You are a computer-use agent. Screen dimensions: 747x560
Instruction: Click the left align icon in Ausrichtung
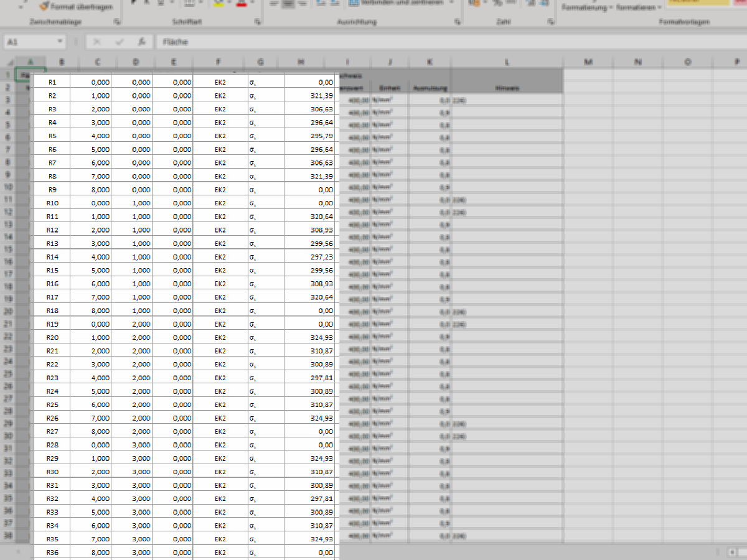point(274,3)
